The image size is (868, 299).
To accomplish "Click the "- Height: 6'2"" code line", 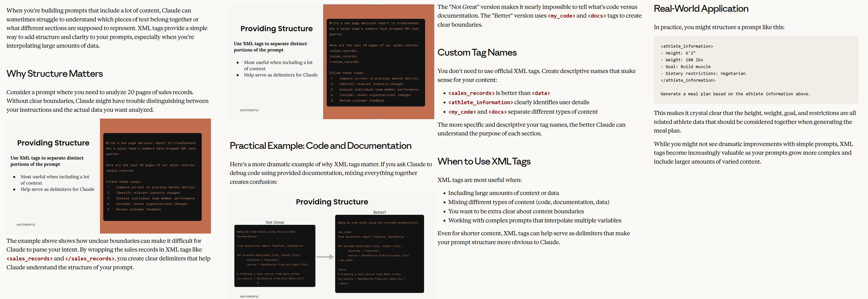I will click(678, 53).
